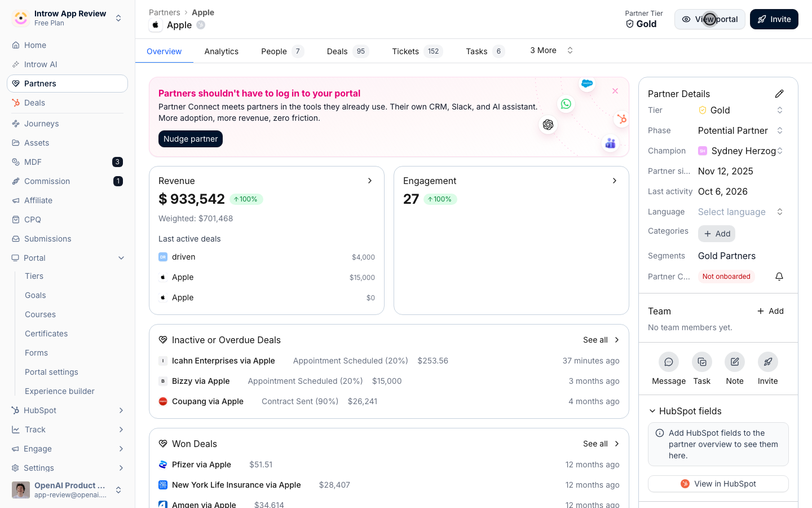Screen dimensions: 812x508
Task: Open the Deals tab with 95 deals
Action: [x=348, y=51]
